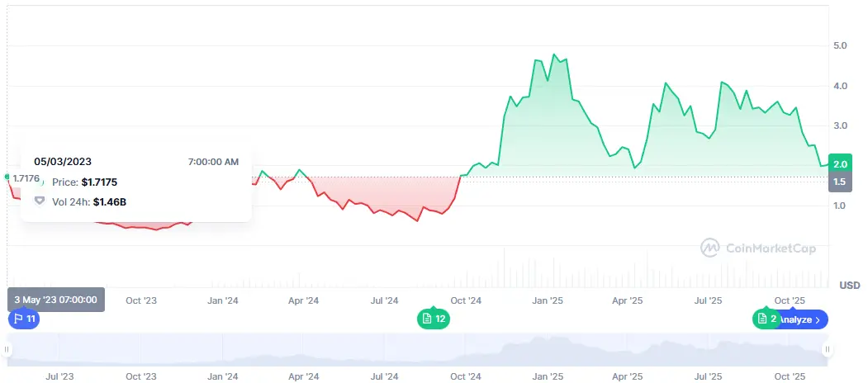The height and width of the screenshot is (383, 868).
Task: Click the Oct '24 label on main time axis
Action: [466, 300]
